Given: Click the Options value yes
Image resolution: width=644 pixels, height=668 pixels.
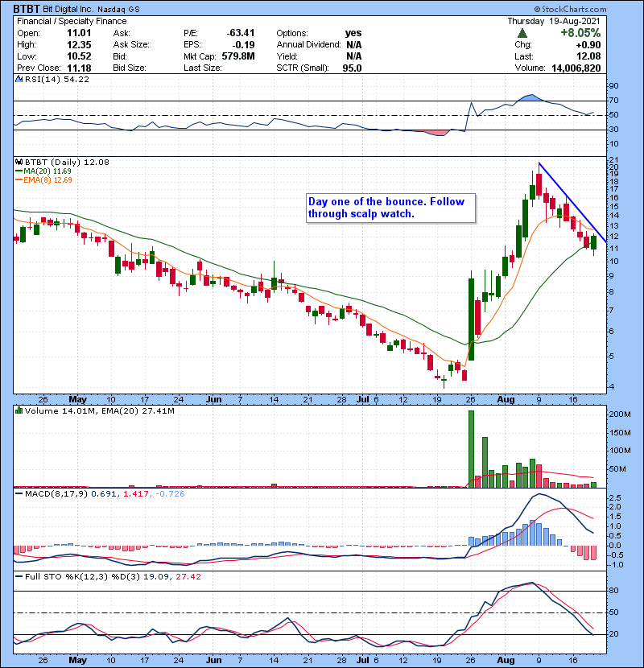Looking at the screenshot, I should [x=353, y=33].
